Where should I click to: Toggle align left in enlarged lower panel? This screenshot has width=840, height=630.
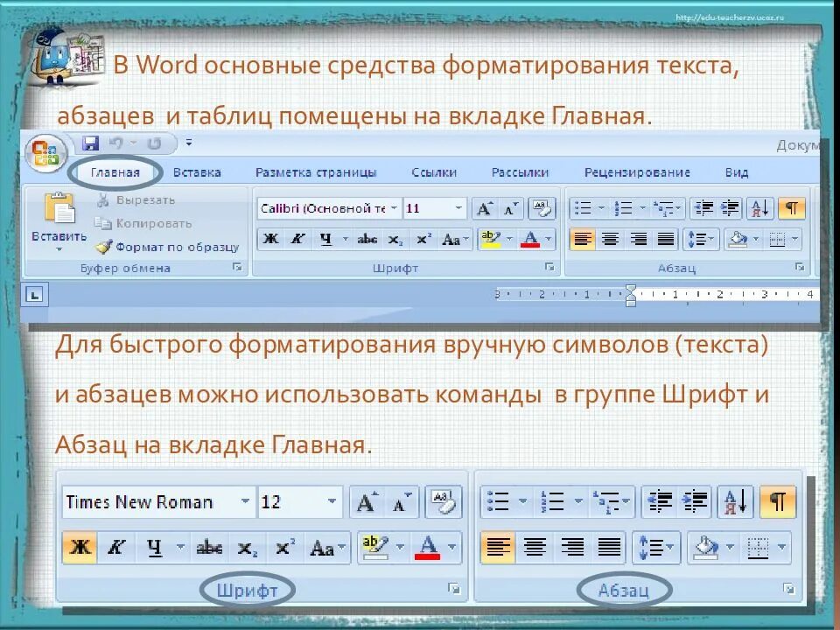[498, 548]
